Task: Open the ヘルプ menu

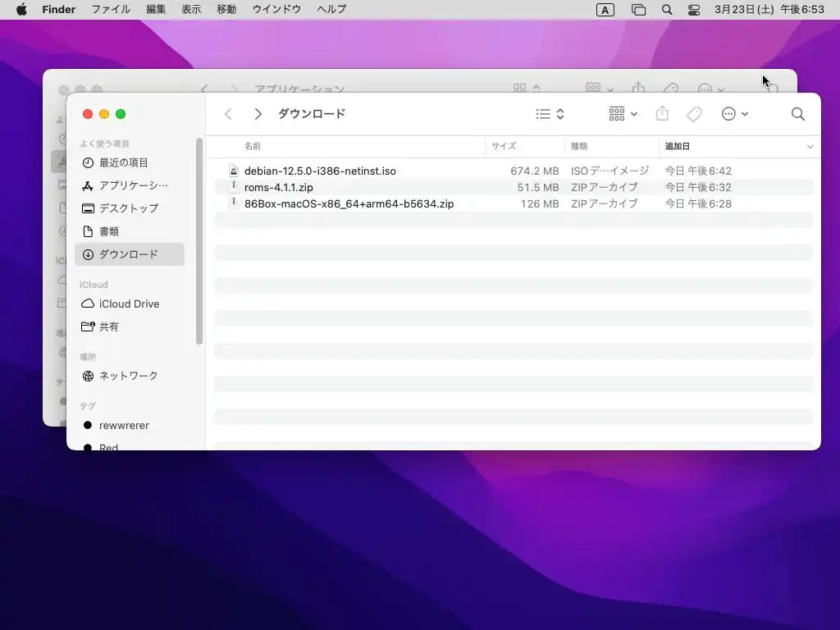Action: coord(331,10)
